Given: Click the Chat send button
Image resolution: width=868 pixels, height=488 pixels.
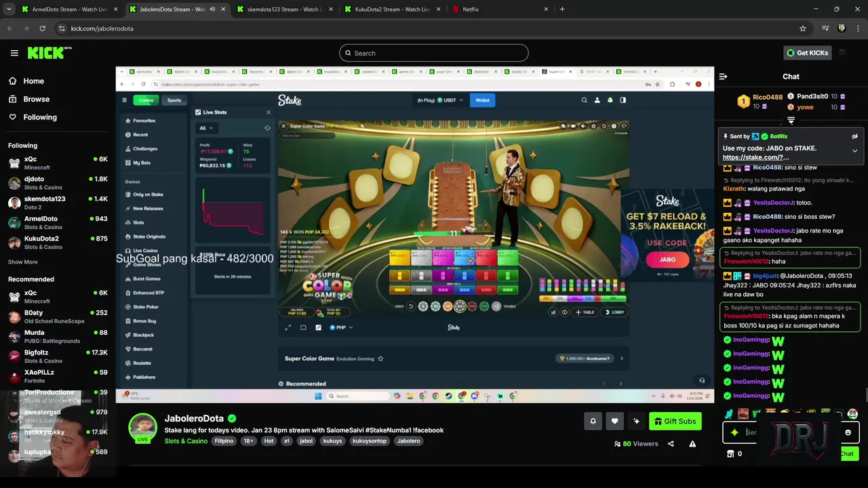Looking at the screenshot, I should click(848, 453).
